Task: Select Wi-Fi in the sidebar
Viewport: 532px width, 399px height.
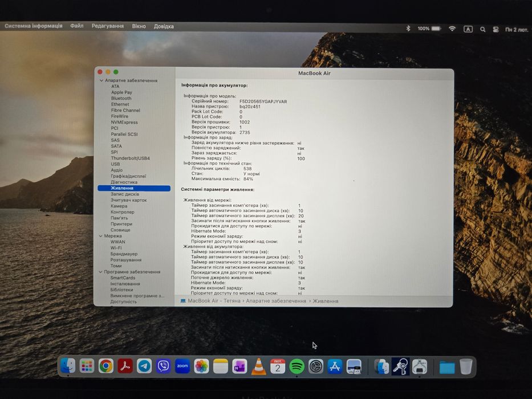Action: [116, 248]
